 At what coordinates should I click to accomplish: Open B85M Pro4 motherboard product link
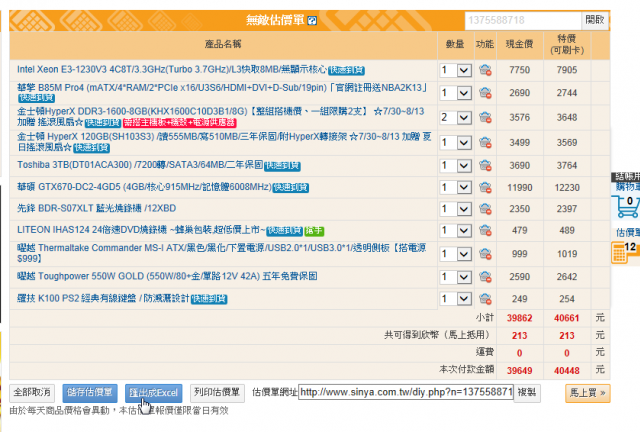[223, 88]
